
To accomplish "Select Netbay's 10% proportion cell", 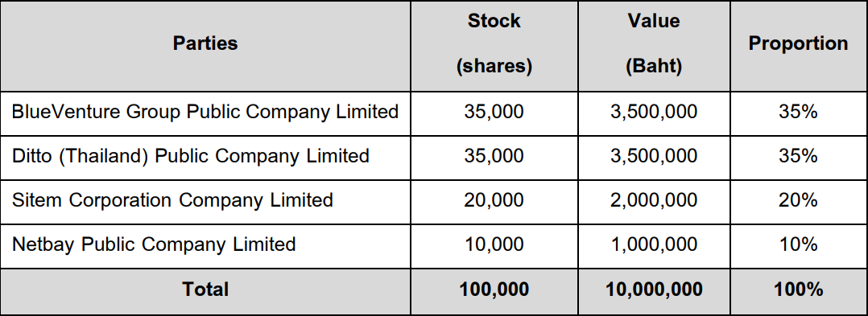I will (x=799, y=244).
